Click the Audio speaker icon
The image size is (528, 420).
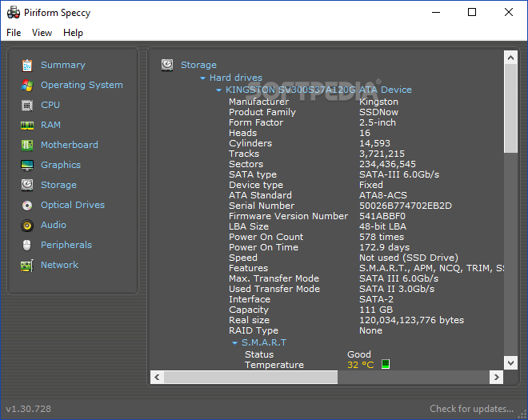click(27, 225)
